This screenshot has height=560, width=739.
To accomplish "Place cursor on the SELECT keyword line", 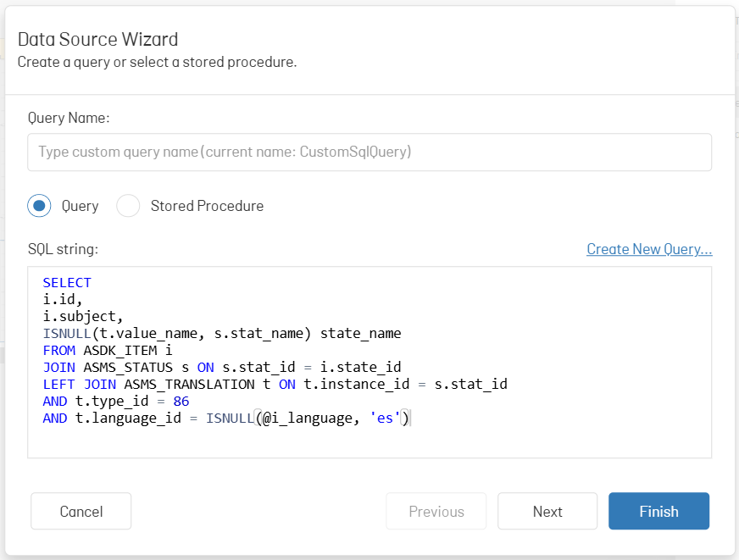I will point(67,283).
